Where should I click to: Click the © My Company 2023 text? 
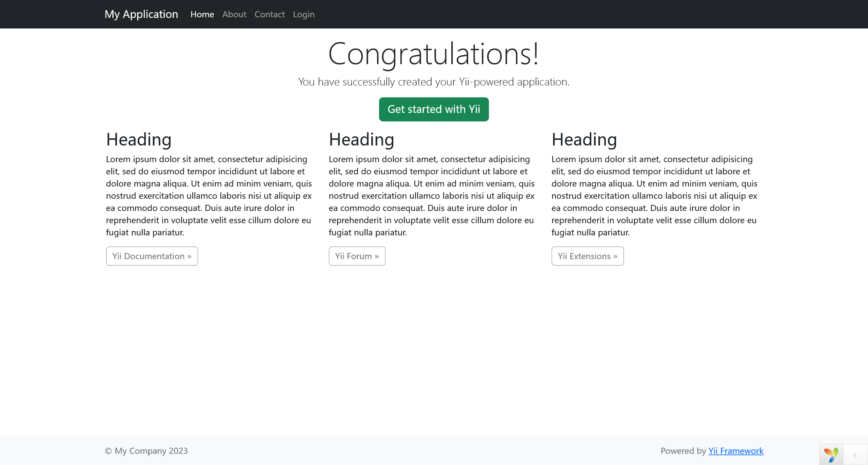pos(146,451)
